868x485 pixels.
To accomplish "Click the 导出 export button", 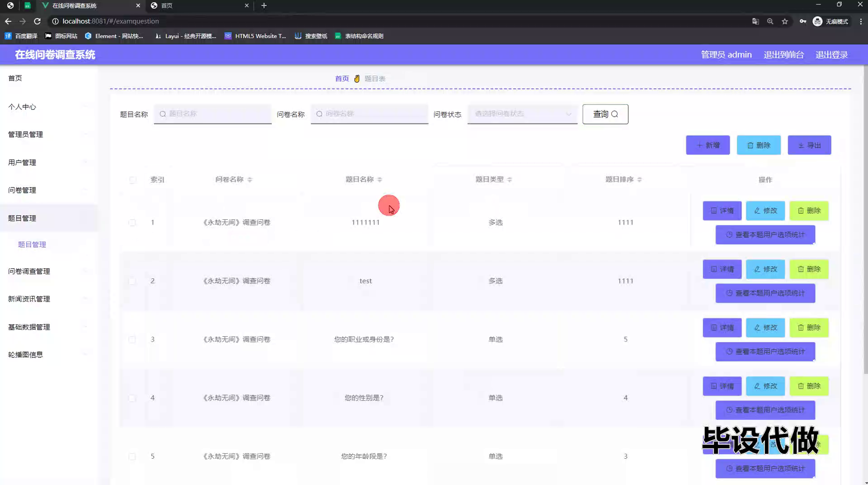I will tap(809, 145).
